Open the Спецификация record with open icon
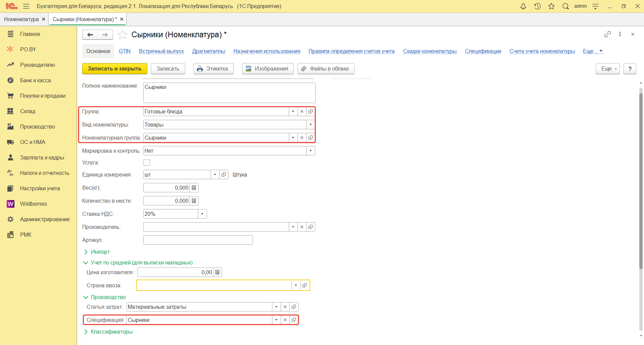 pyautogui.click(x=294, y=320)
